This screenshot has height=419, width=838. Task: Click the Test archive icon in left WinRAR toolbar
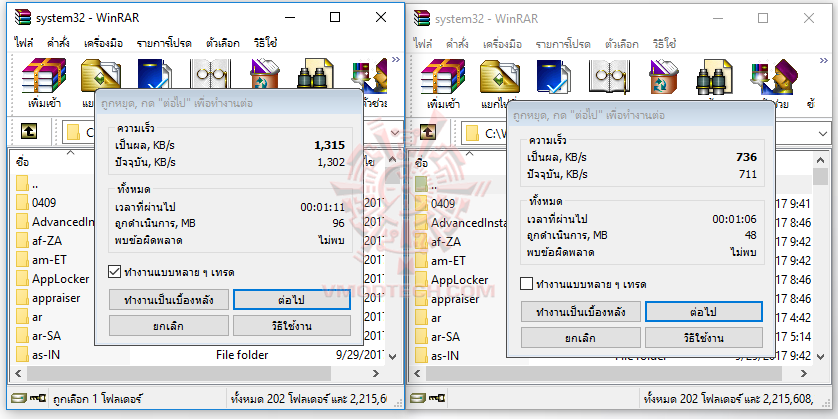(154, 74)
